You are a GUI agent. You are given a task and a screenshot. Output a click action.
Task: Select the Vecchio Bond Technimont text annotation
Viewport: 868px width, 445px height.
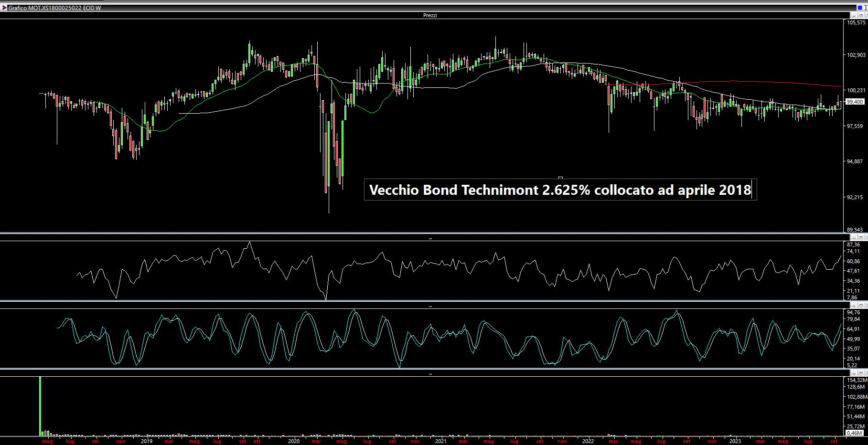(x=560, y=190)
